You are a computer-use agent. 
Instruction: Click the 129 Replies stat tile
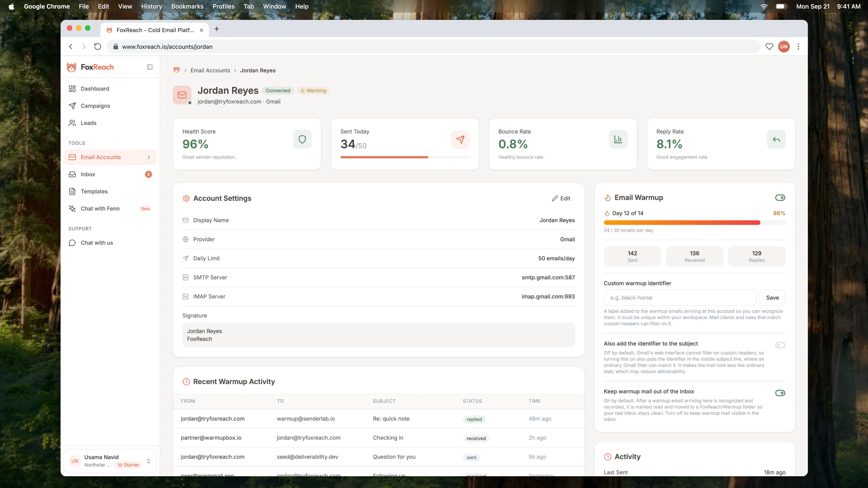point(757,256)
